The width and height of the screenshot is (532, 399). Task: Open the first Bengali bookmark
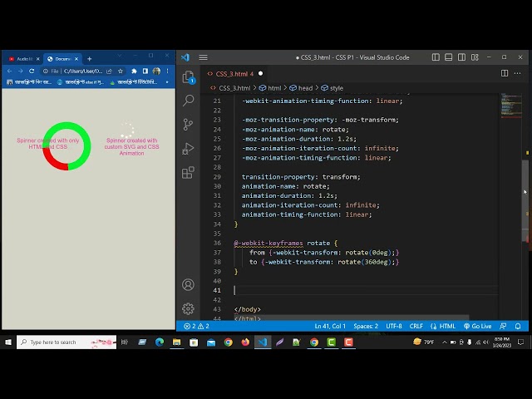click(x=29, y=82)
